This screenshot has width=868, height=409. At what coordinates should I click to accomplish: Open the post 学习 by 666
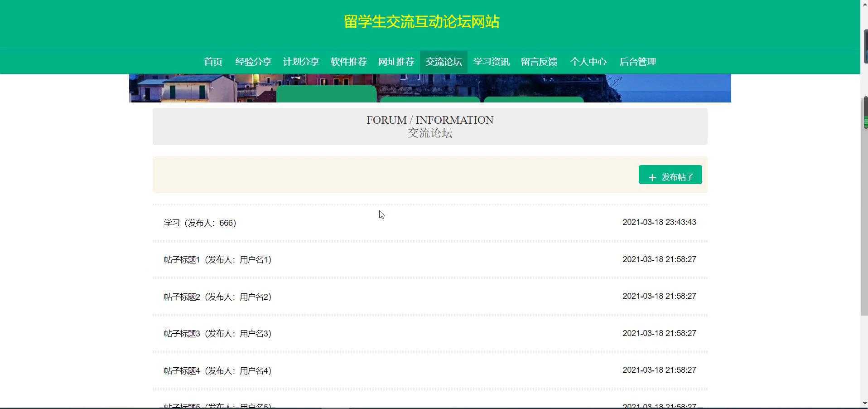coord(200,223)
